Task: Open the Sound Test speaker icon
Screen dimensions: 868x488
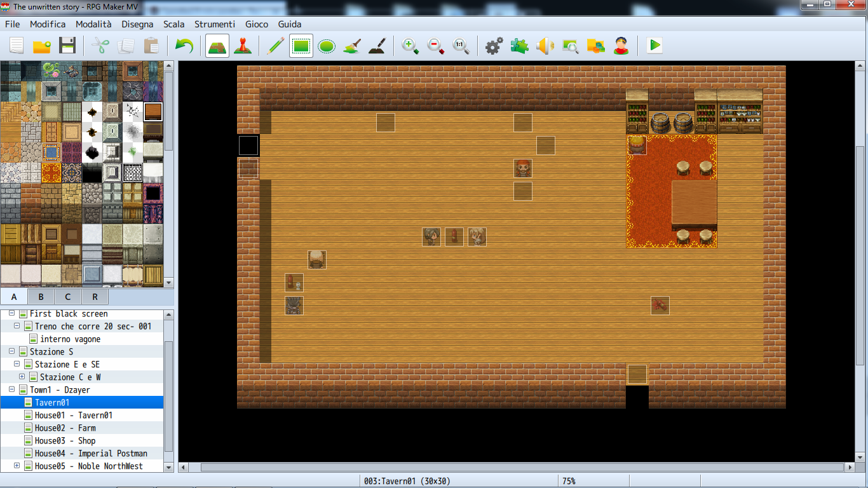Action: (x=545, y=46)
